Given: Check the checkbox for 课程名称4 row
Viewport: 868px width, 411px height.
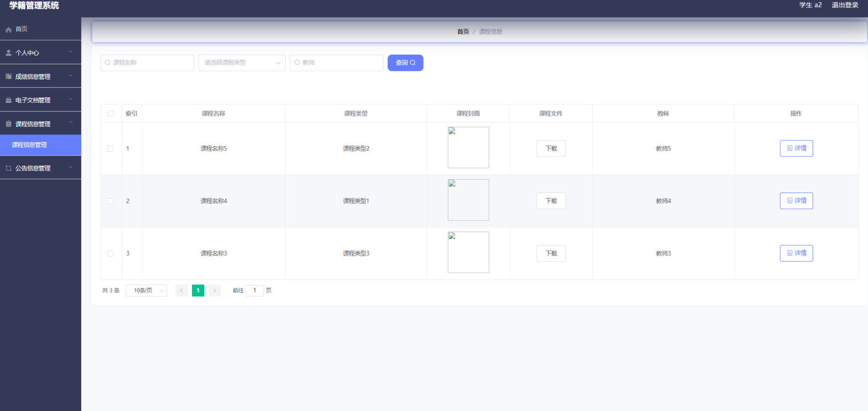Looking at the screenshot, I should pos(111,201).
